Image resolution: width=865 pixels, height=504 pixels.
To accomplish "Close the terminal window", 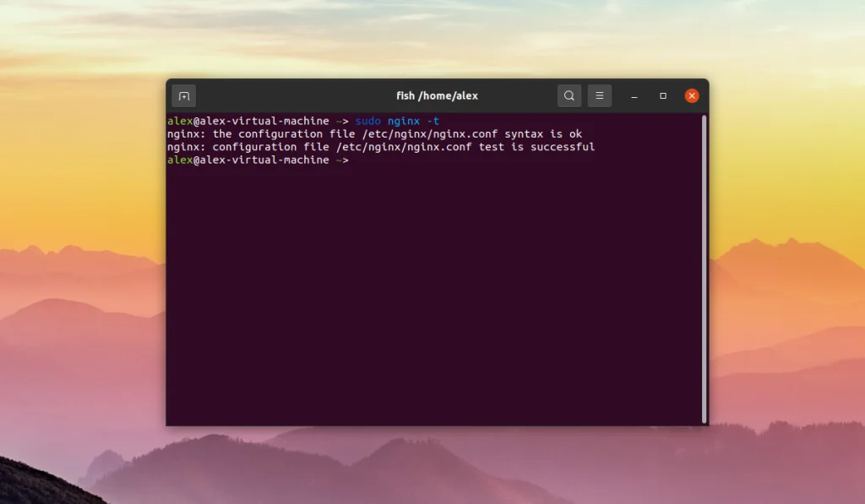I will coord(692,96).
